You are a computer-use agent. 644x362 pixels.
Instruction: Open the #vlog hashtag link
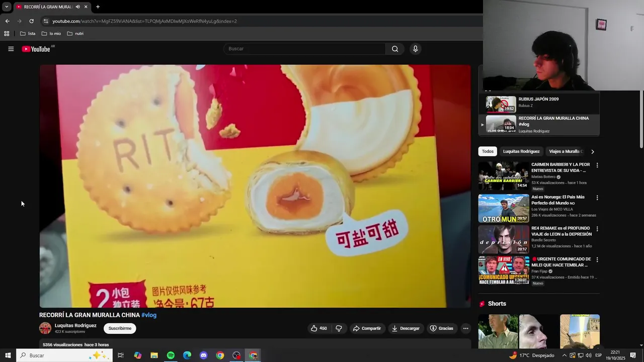point(149,315)
